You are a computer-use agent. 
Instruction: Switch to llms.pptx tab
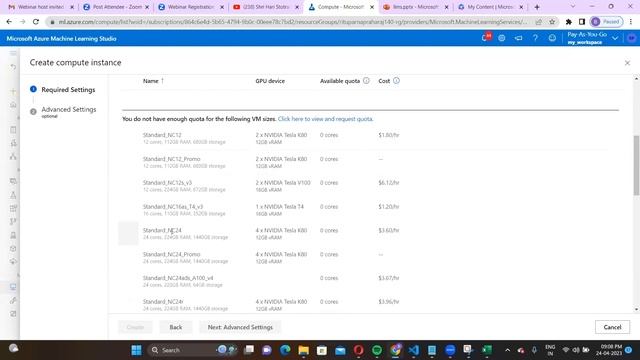tap(416, 7)
